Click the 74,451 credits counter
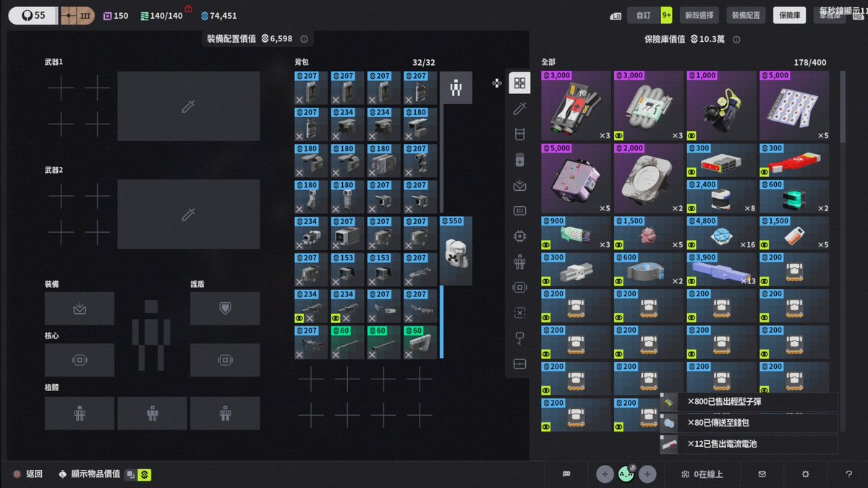 click(x=219, y=15)
